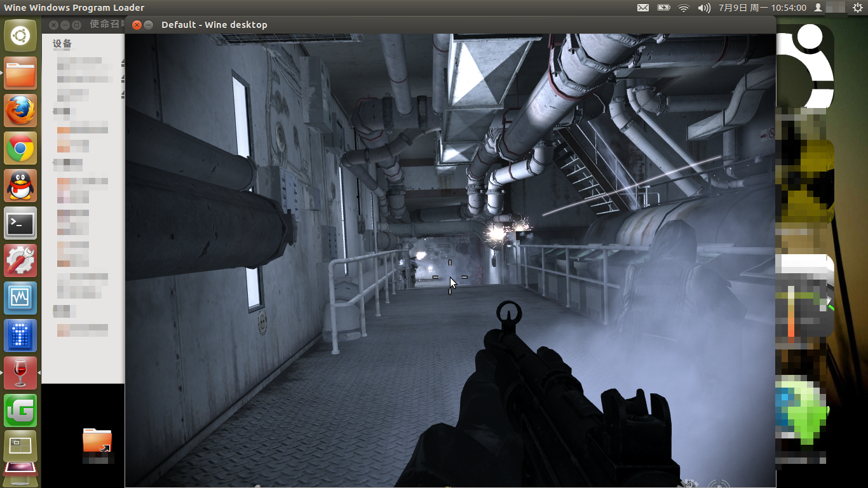Open the power session gear menu
Screen dimensions: 868x488
coord(858,8)
